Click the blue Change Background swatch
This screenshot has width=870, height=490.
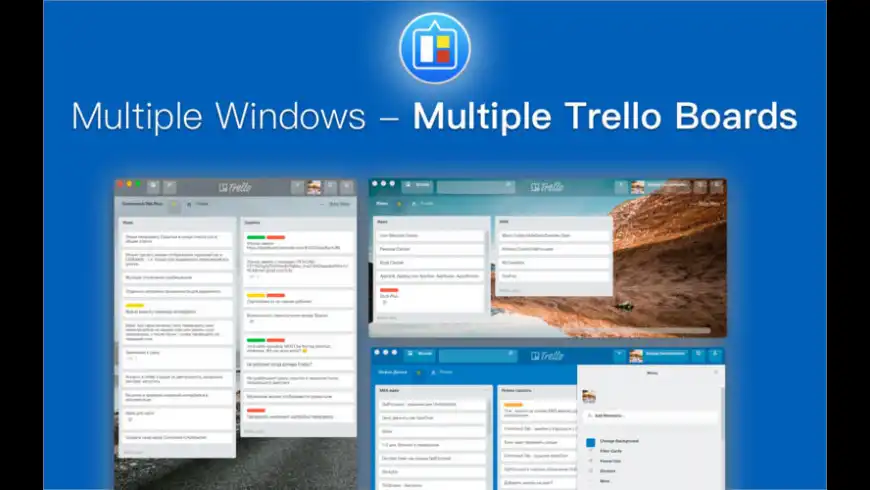pos(590,442)
